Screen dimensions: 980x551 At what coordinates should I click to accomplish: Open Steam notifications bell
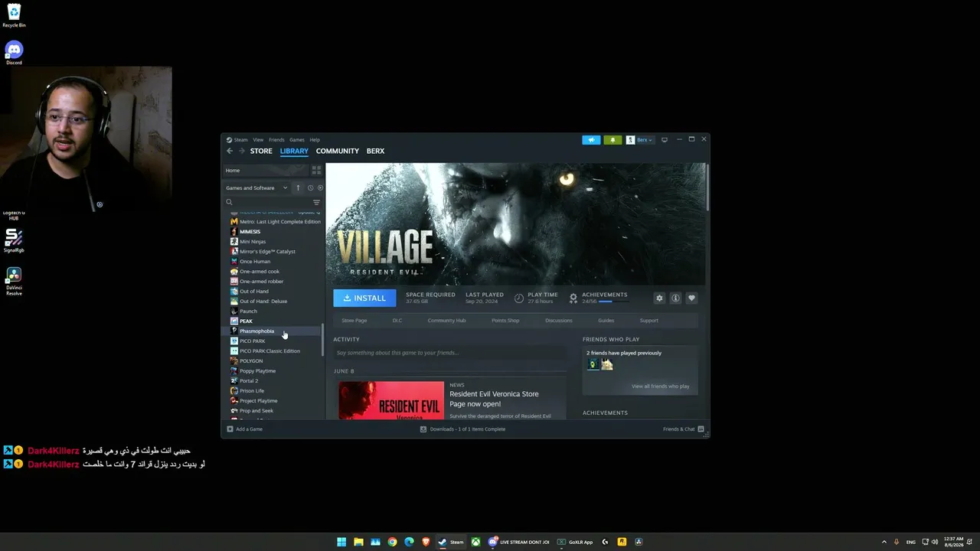612,140
